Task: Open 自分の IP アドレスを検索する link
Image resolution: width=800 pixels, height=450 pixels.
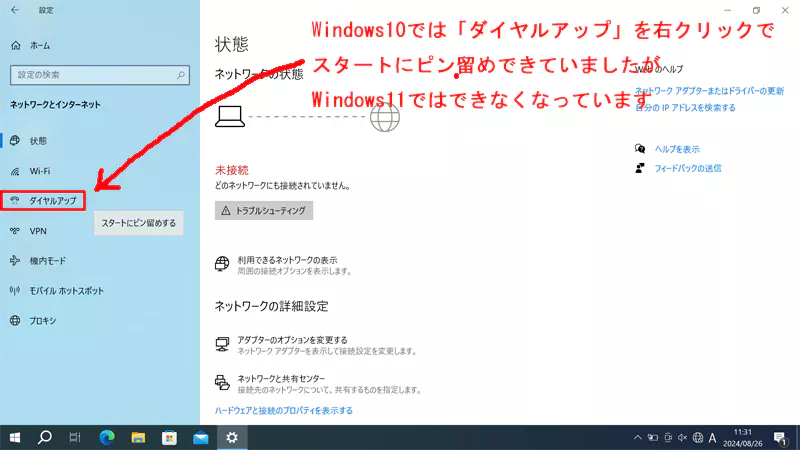Action: (x=685, y=108)
